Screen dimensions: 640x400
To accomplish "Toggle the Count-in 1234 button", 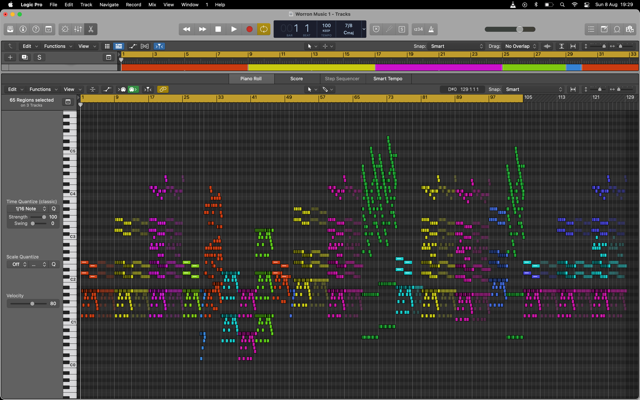I will click(418, 29).
